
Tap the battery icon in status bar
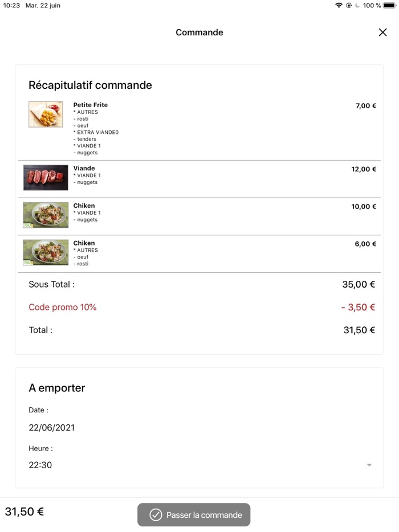(390, 5)
